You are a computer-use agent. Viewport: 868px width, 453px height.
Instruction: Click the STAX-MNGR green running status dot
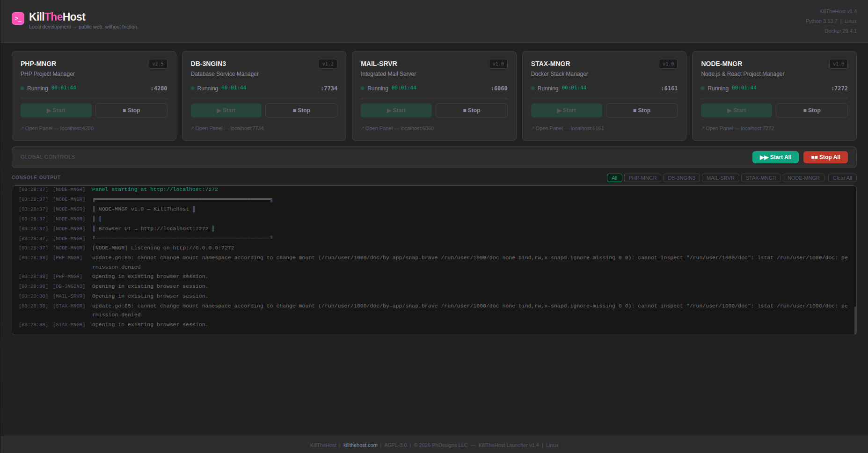pos(533,88)
